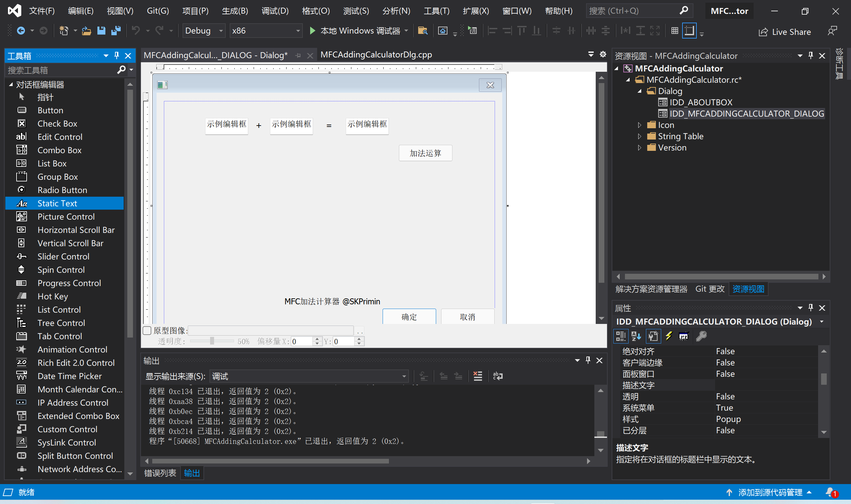Open the Git Changes tab
The width and height of the screenshot is (851, 504).
tap(710, 289)
